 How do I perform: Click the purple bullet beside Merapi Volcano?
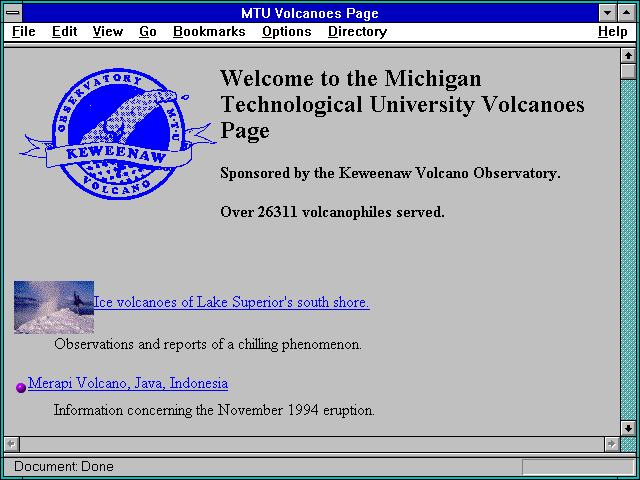point(21,388)
